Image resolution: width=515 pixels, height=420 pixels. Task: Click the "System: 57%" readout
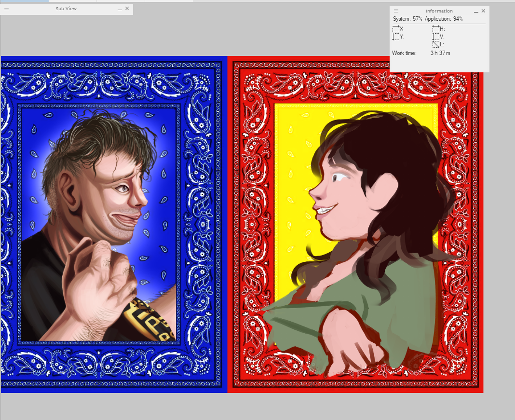(x=407, y=19)
